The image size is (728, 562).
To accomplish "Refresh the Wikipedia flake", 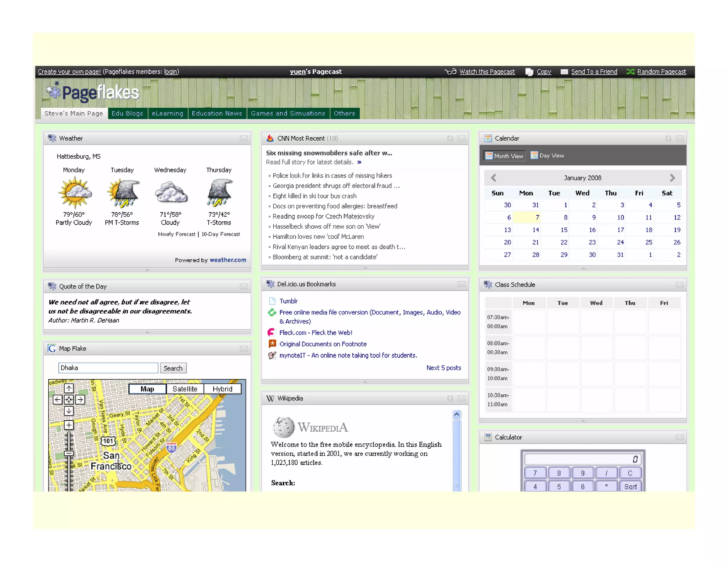I will tap(450, 398).
